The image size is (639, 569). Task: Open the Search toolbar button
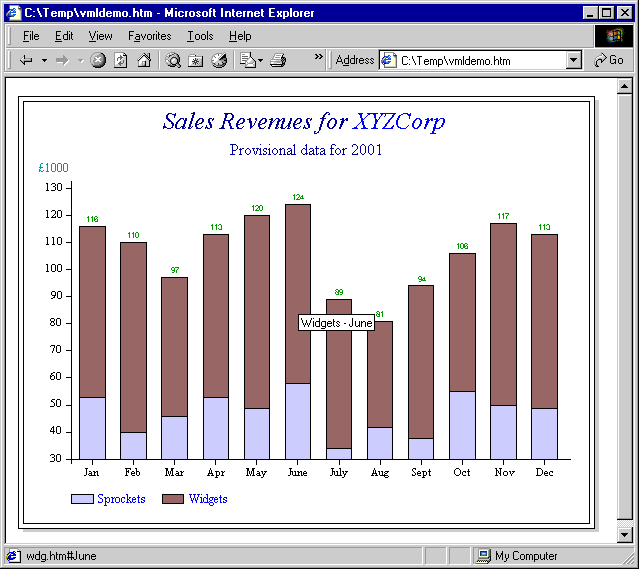coord(173,60)
